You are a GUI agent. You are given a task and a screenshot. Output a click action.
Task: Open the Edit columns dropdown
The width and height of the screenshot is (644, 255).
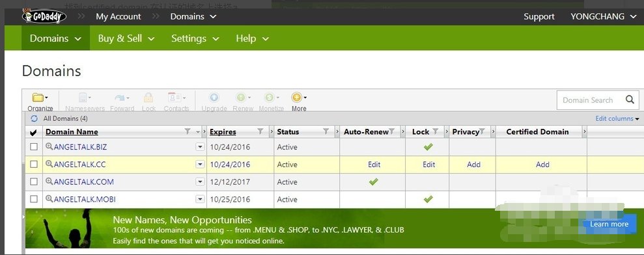coord(617,118)
